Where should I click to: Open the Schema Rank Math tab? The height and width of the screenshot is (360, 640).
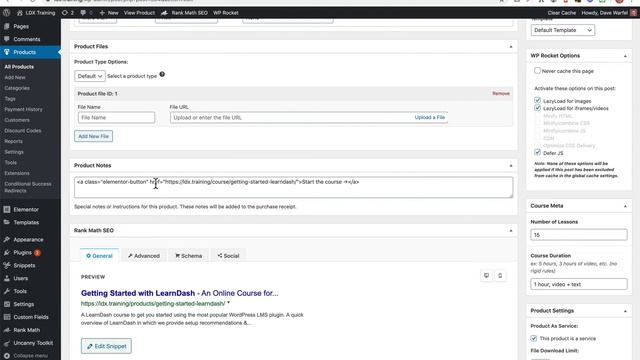coord(189,256)
